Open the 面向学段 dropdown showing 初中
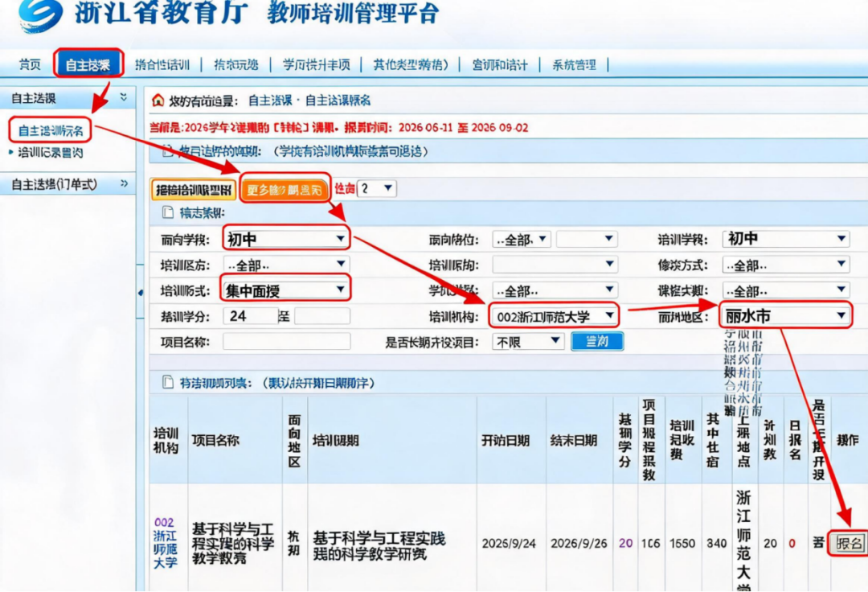The height and width of the screenshot is (592, 868). (x=285, y=239)
